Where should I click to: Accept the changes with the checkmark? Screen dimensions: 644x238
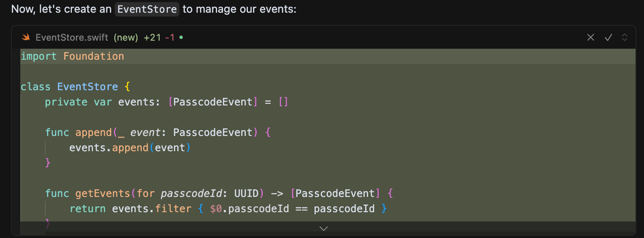point(608,37)
